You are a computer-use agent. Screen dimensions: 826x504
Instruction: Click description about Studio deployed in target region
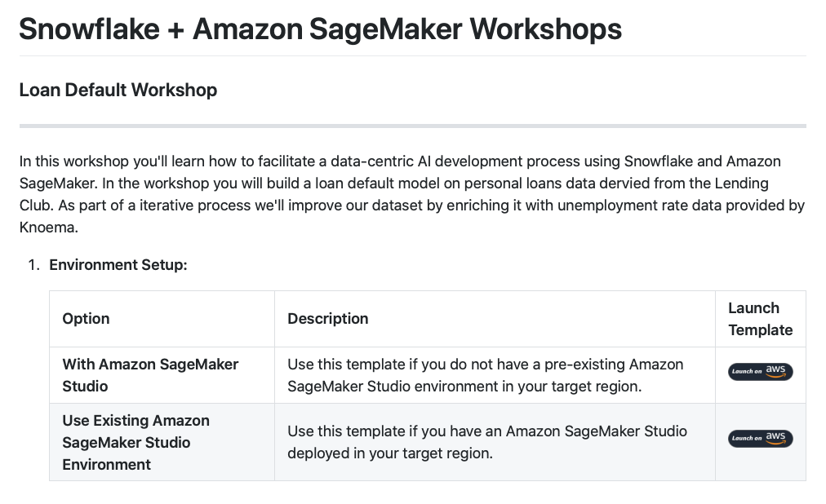pos(487,441)
